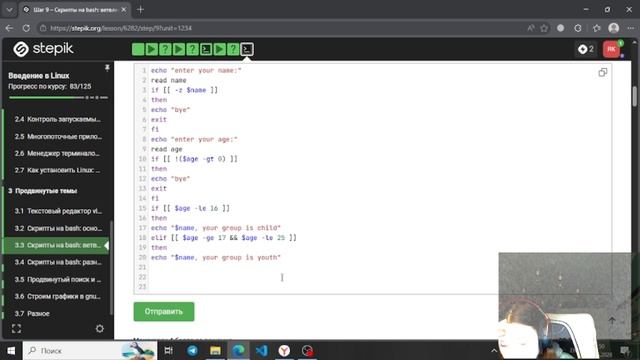Open lesson 2.7 Как установить Linux

[x=57, y=170]
